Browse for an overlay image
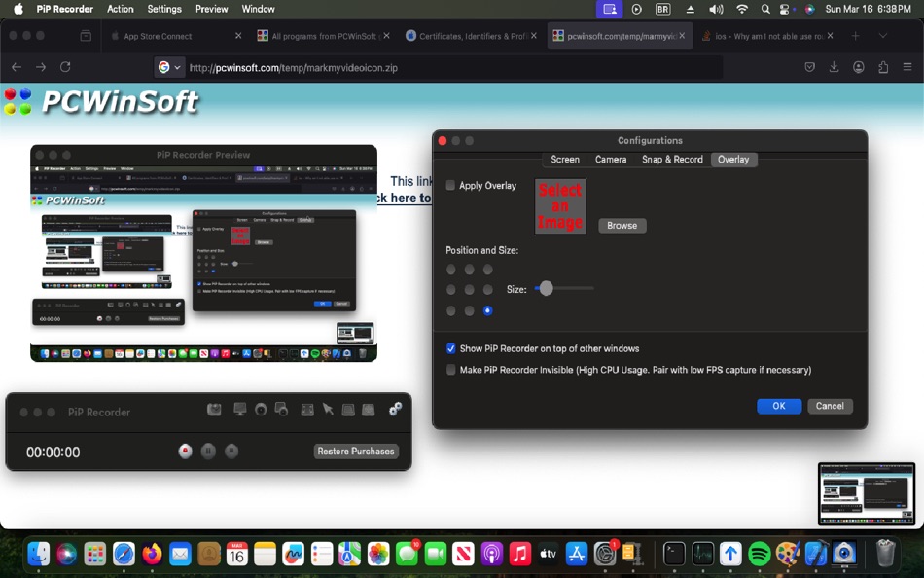The width and height of the screenshot is (924, 578). pyautogui.click(x=622, y=226)
